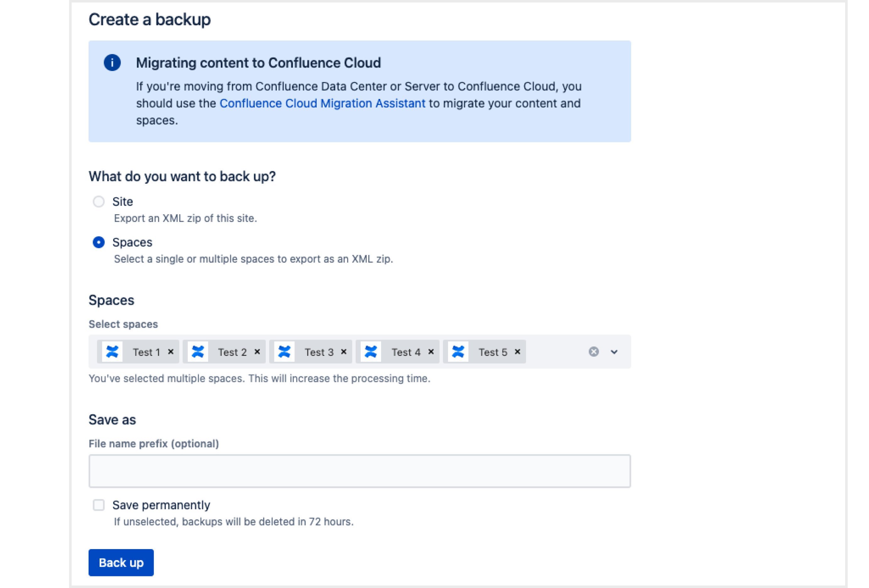The image size is (869, 588).
Task: Click the 'Save permanently' label text
Action: point(161,505)
